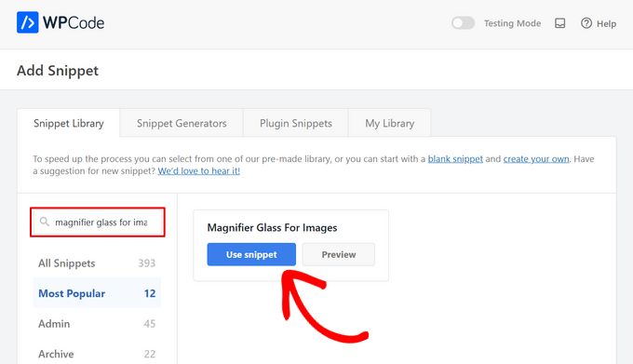Image resolution: width=633 pixels, height=364 pixels.
Task: Switch to the Snippet Library tab
Action: (69, 123)
